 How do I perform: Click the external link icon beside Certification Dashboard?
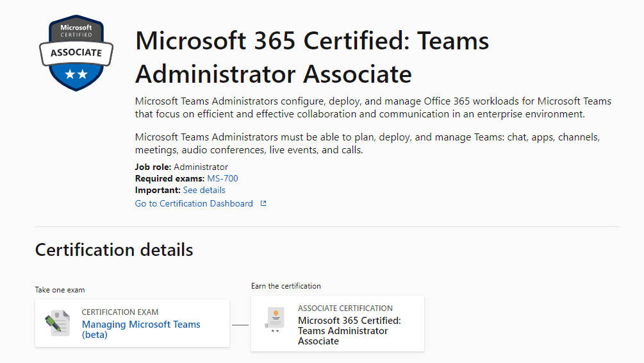263,203
